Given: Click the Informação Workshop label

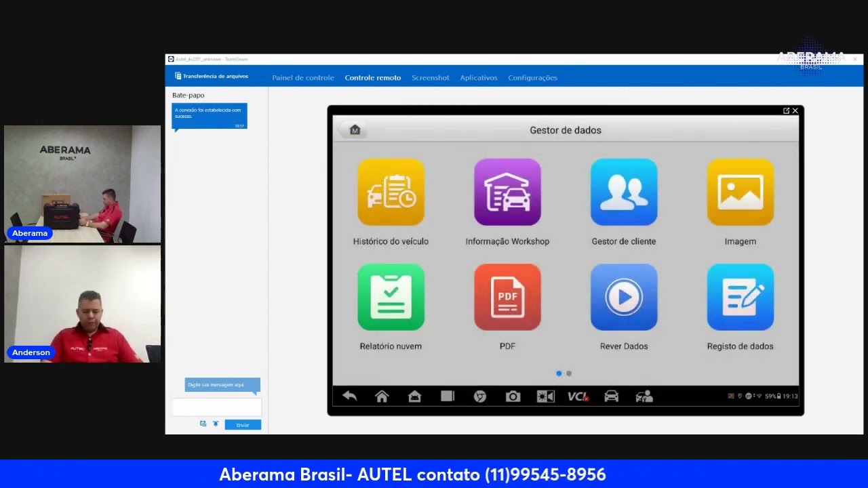Looking at the screenshot, I should pyautogui.click(x=507, y=241).
